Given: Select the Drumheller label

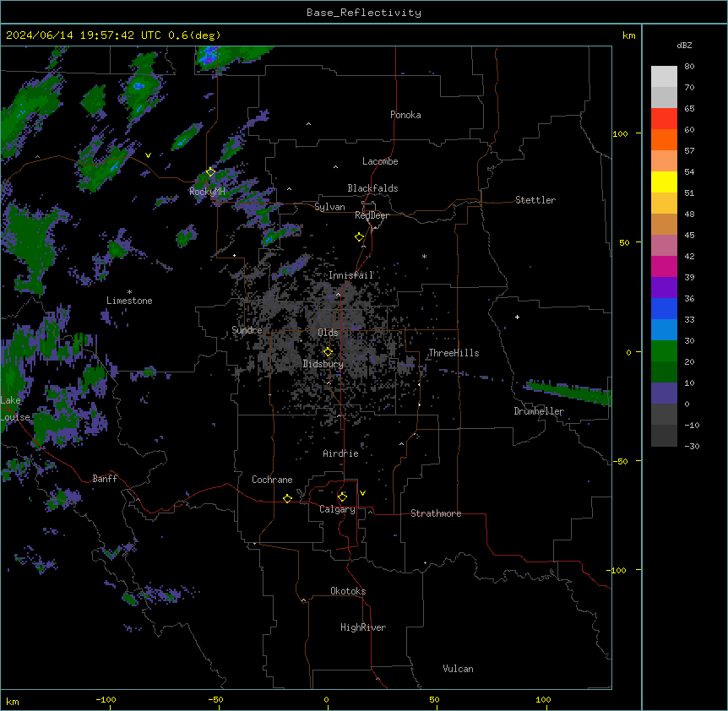Looking at the screenshot, I should pos(539,411).
